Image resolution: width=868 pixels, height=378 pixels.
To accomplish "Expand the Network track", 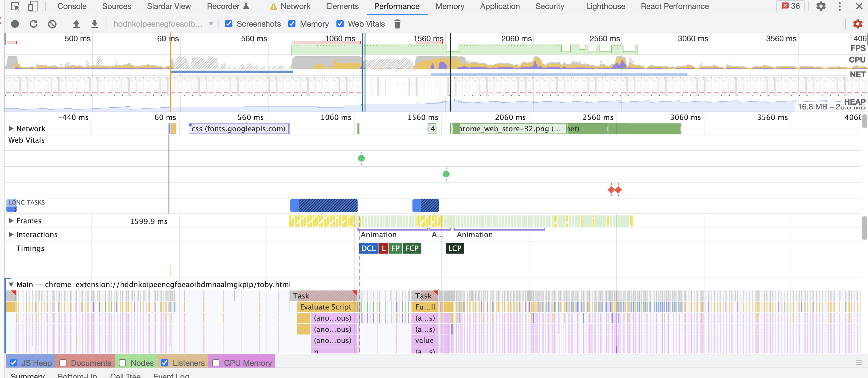I will click(x=11, y=129).
